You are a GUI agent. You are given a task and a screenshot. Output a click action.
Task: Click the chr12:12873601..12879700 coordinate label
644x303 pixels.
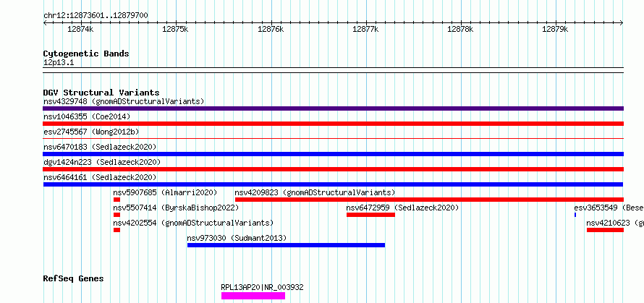click(96, 16)
